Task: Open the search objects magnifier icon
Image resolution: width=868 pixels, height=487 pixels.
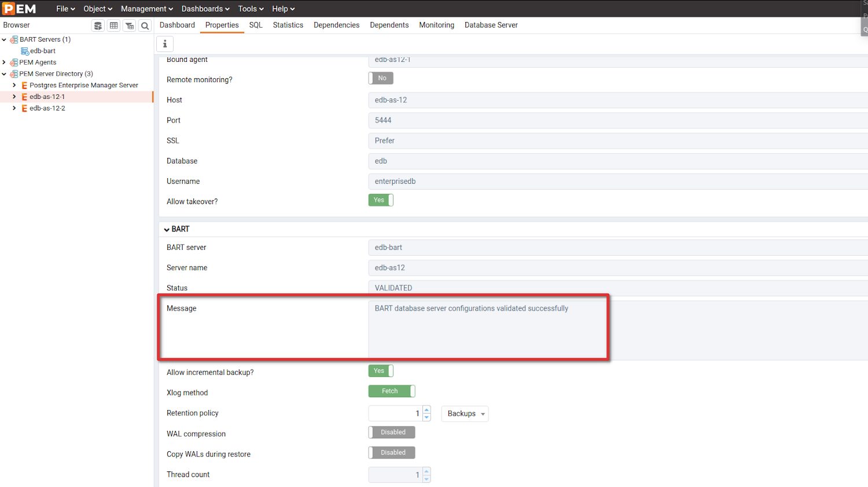Action: 145,25
